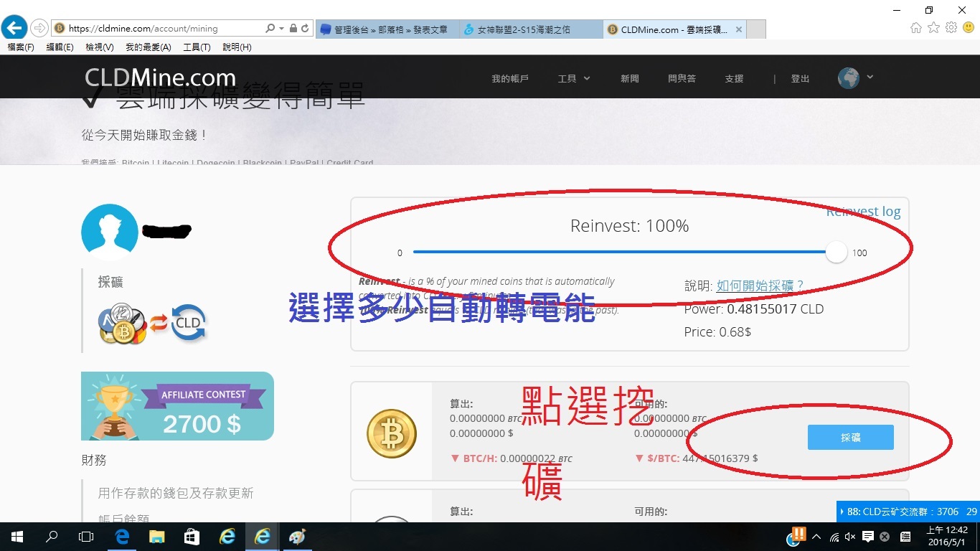Click the muted volume speaker tray icon

point(851,537)
